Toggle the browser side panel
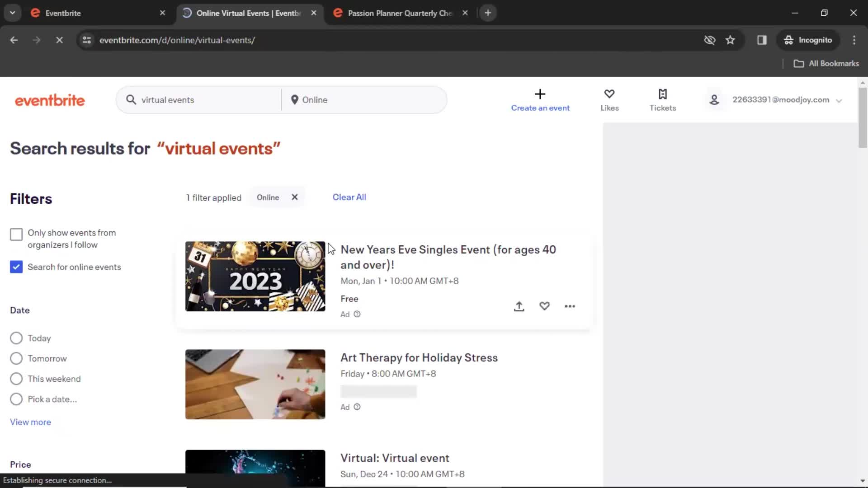 click(x=762, y=40)
